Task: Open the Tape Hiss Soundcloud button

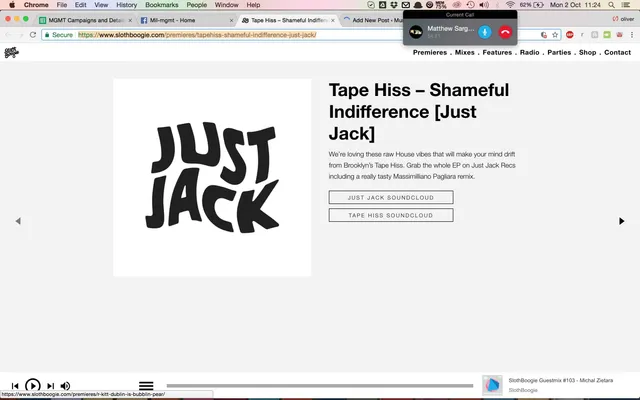Action: (391, 215)
